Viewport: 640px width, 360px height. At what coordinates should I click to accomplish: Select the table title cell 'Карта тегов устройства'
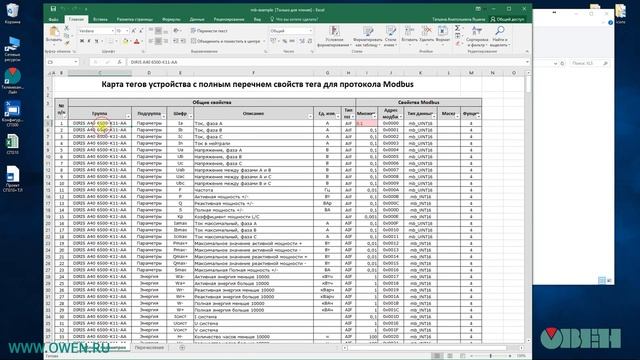click(257, 84)
